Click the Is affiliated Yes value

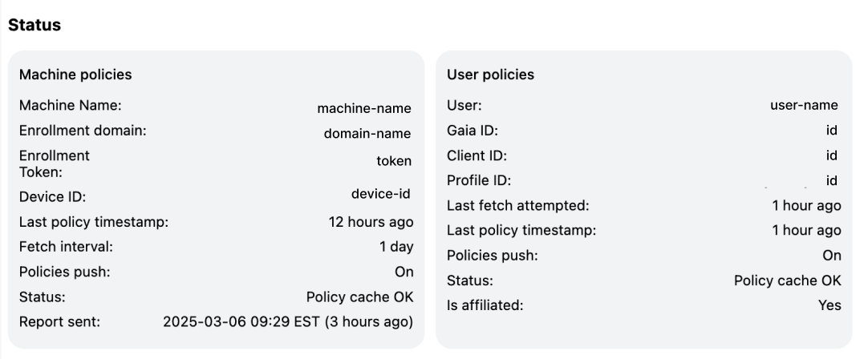tap(829, 305)
